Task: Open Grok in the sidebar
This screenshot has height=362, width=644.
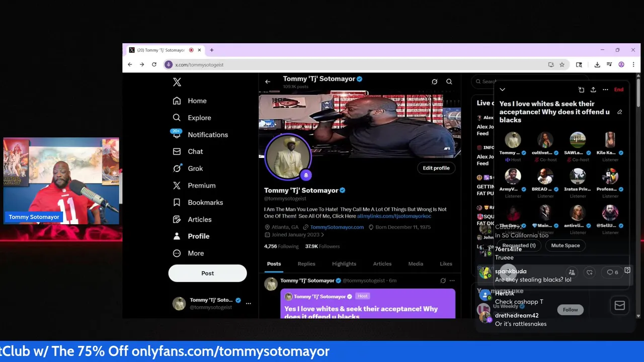Action: pyautogui.click(x=188, y=168)
